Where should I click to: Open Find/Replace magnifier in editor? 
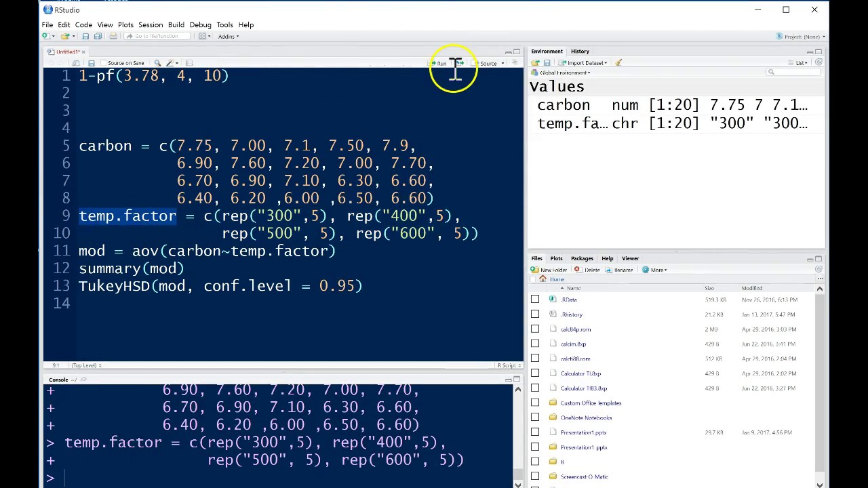(157, 63)
